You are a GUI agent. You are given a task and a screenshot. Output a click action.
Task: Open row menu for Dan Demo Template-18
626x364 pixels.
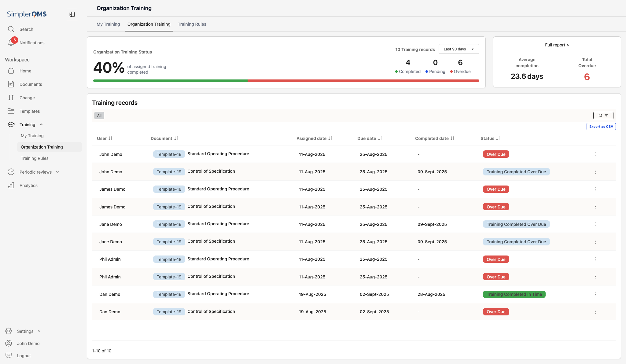coord(595,294)
